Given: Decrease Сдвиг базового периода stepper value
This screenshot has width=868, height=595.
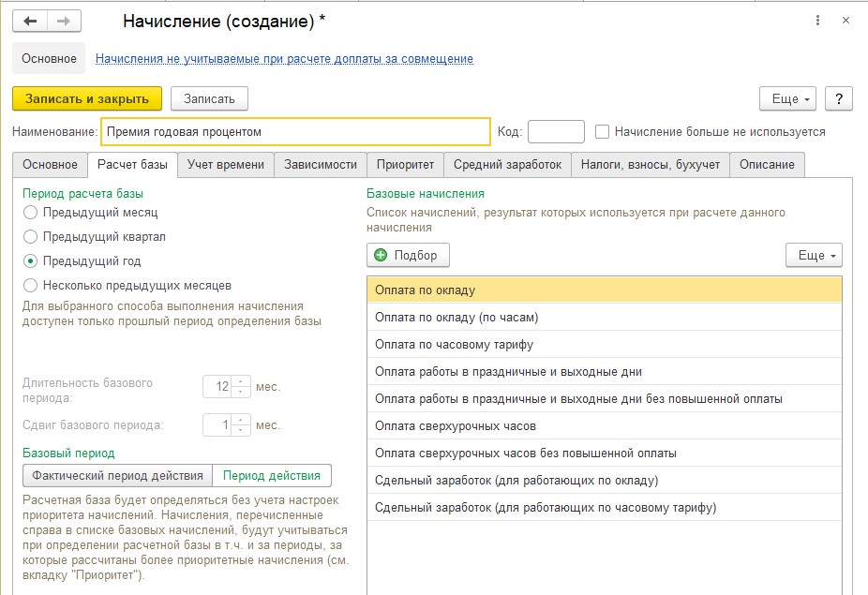Looking at the screenshot, I should 240,429.
